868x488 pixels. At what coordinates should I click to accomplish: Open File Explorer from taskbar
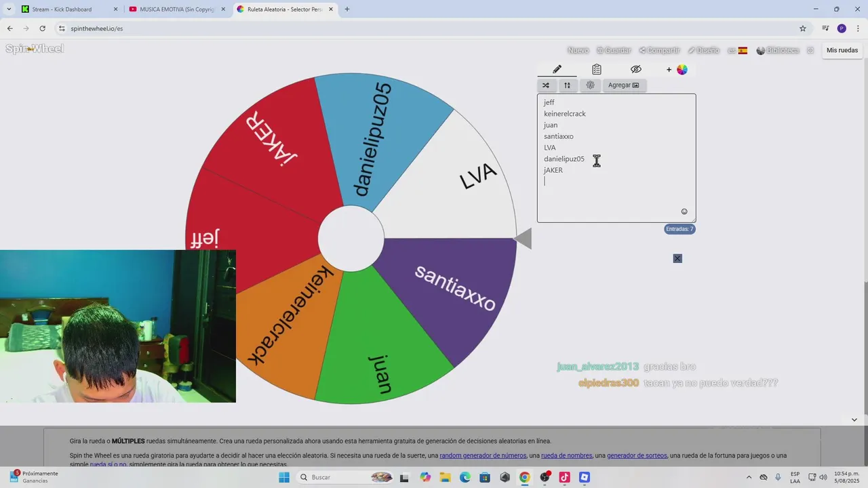pyautogui.click(x=445, y=477)
